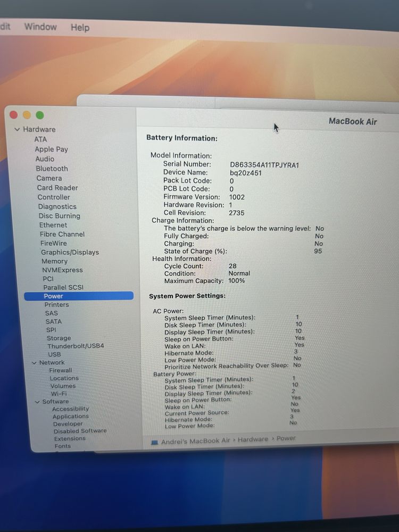399x532 pixels.
Task: Select USB in the sidebar
Action: [54, 354]
